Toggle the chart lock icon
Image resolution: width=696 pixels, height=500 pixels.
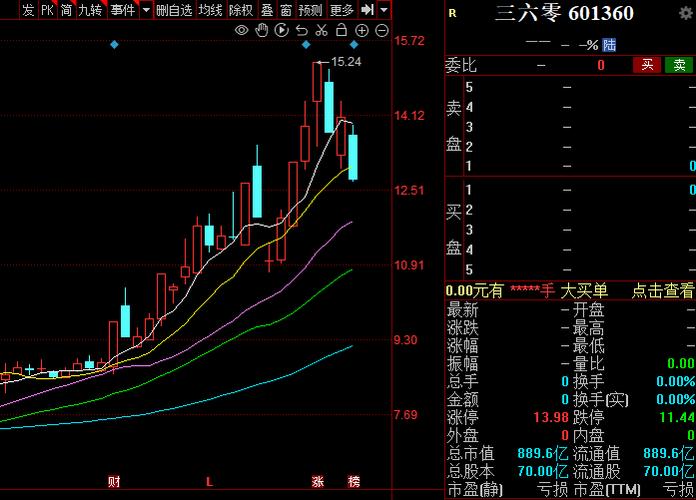(x=341, y=30)
